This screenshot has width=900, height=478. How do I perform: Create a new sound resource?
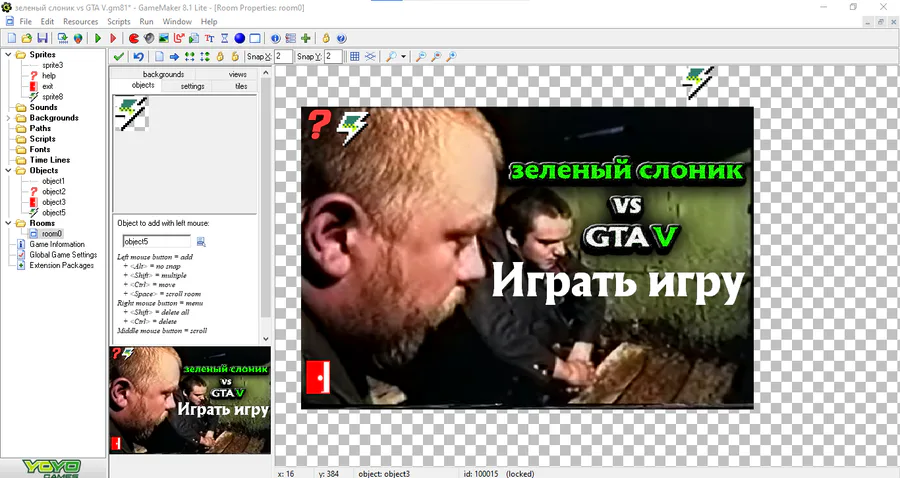pos(149,38)
